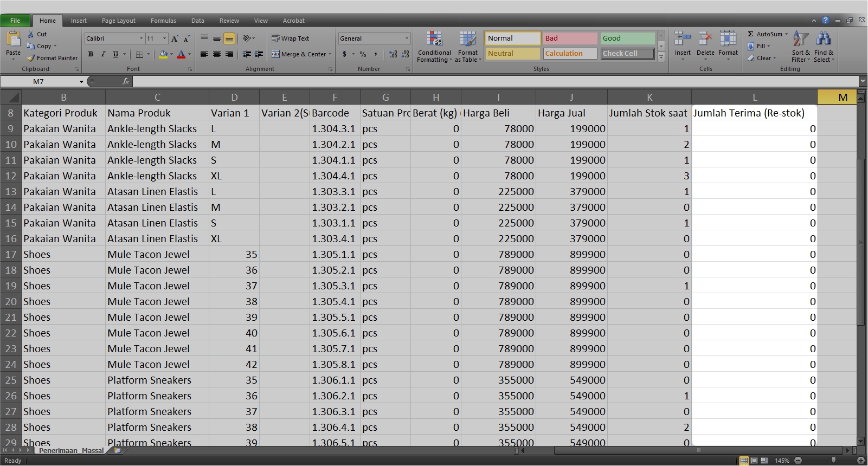Toggle Bold formatting
The height and width of the screenshot is (466, 868).
(x=91, y=54)
